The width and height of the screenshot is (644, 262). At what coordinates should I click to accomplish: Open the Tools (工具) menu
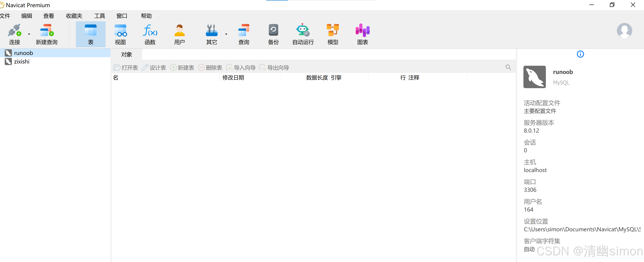(x=100, y=16)
